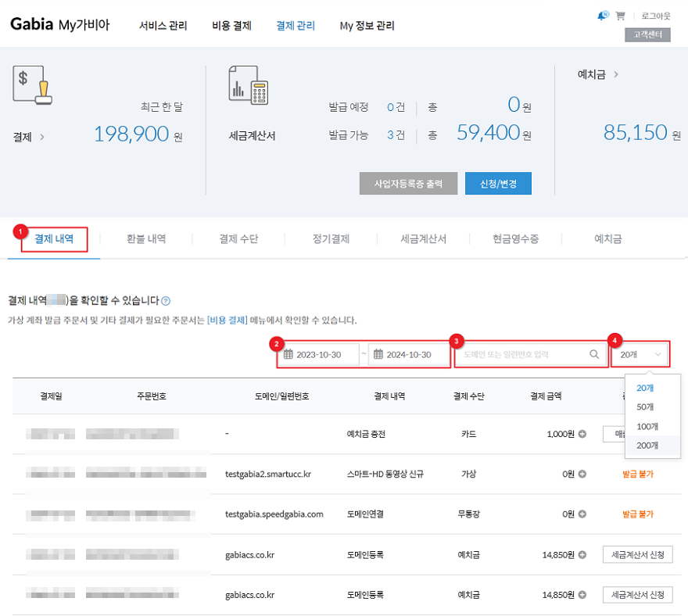Focus the domain or serial number search field
Image resolution: width=688 pixels, height=616 pixels.
531,354
